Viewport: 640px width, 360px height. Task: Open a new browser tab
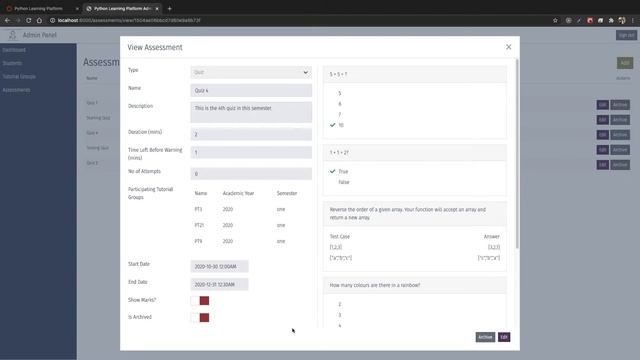pos(169,9)
